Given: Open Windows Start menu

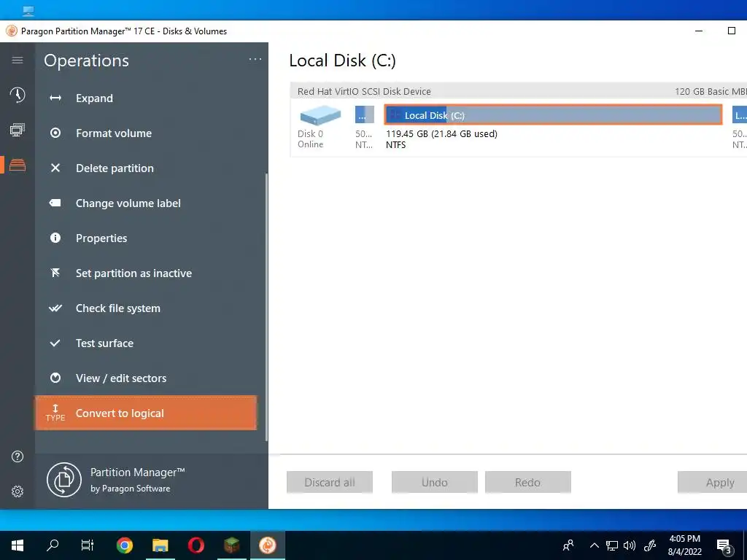Looking at the screenshot, I should click(x=18, y=545).
